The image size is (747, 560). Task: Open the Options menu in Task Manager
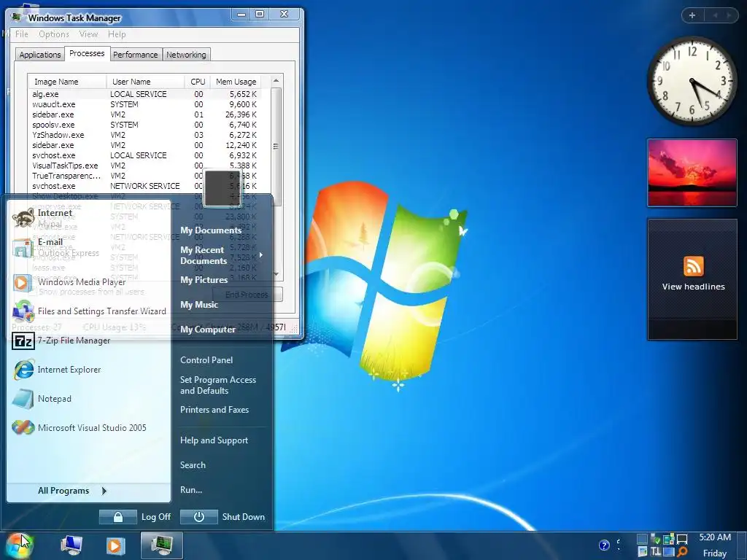pyautogui.click(x=54, y=34)
